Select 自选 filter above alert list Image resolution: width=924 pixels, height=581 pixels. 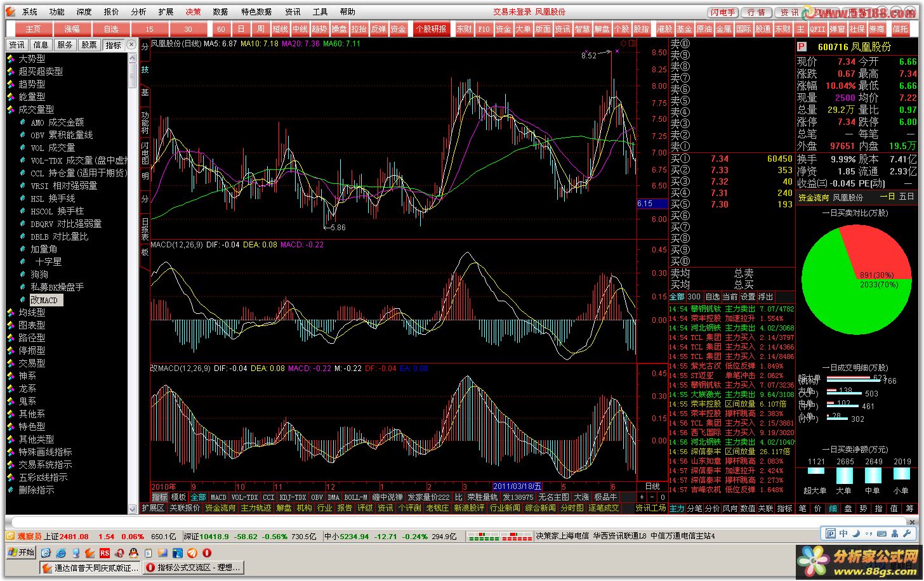click(x=713, y=297)
